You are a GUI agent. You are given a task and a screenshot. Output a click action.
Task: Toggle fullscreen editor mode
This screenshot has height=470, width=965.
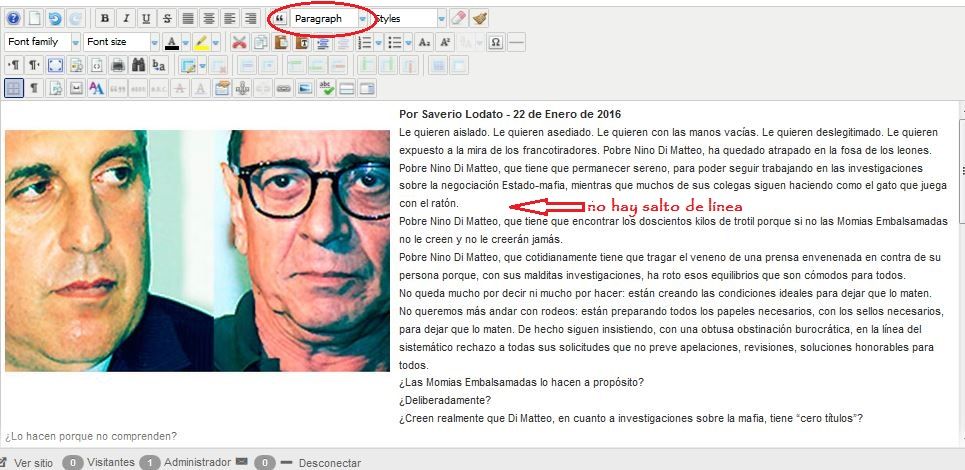[55, 65]
